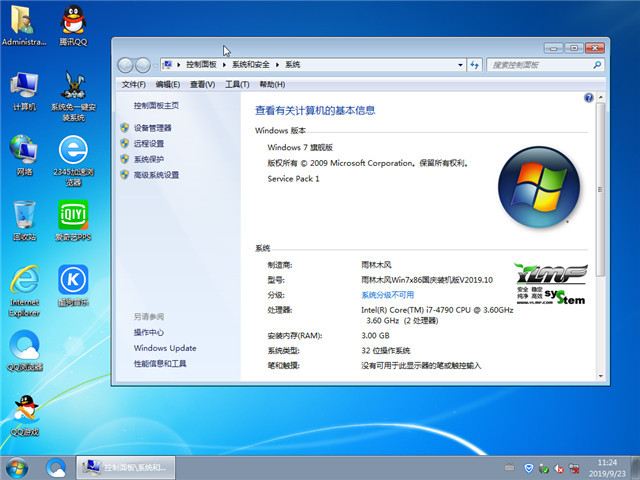Open QQ browser pinned on taskbar
This screenshot has height=480, width=640.
pos(56,468)
